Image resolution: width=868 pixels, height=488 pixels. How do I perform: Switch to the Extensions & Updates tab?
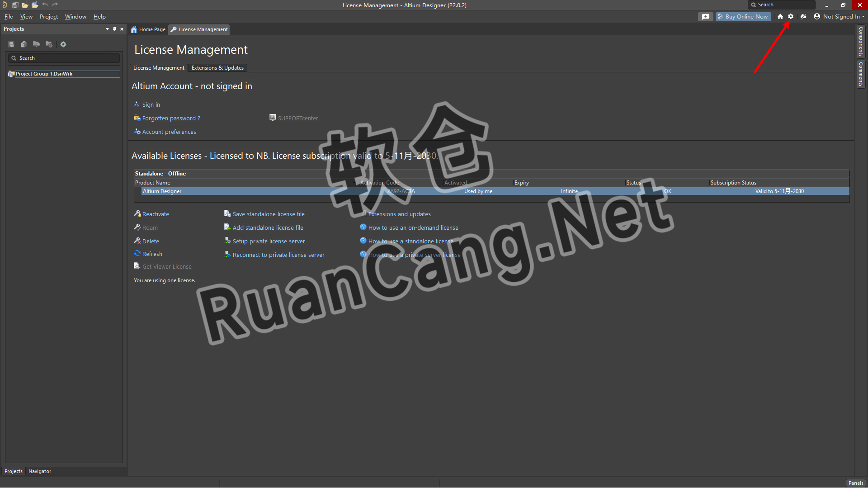point(217,68)
